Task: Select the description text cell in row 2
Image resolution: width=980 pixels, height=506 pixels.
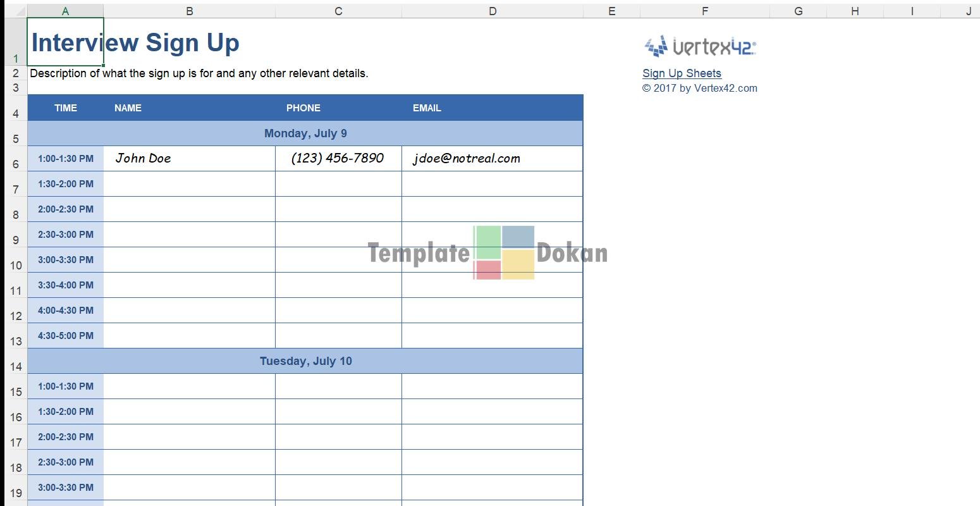Action: [199, 73]
